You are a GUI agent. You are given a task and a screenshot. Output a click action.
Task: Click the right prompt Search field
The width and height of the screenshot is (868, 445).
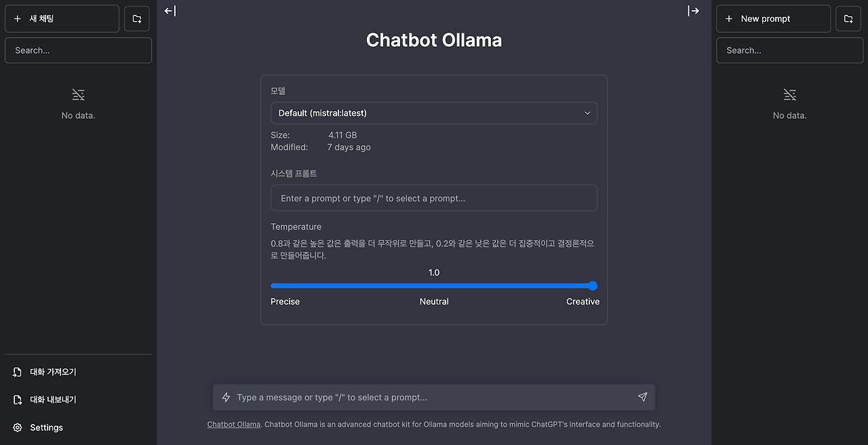[x=789, y=50]
